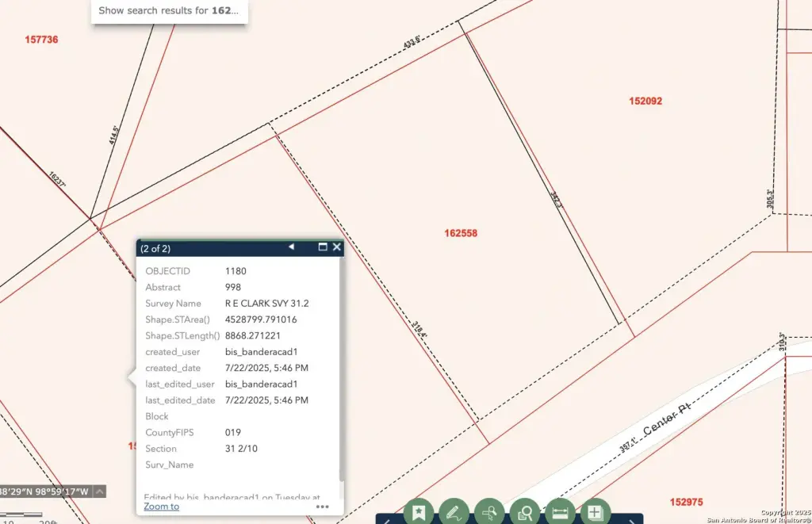812x524 pixels.
Task: Open the Select features tool
Action: [x=489, y=512]
